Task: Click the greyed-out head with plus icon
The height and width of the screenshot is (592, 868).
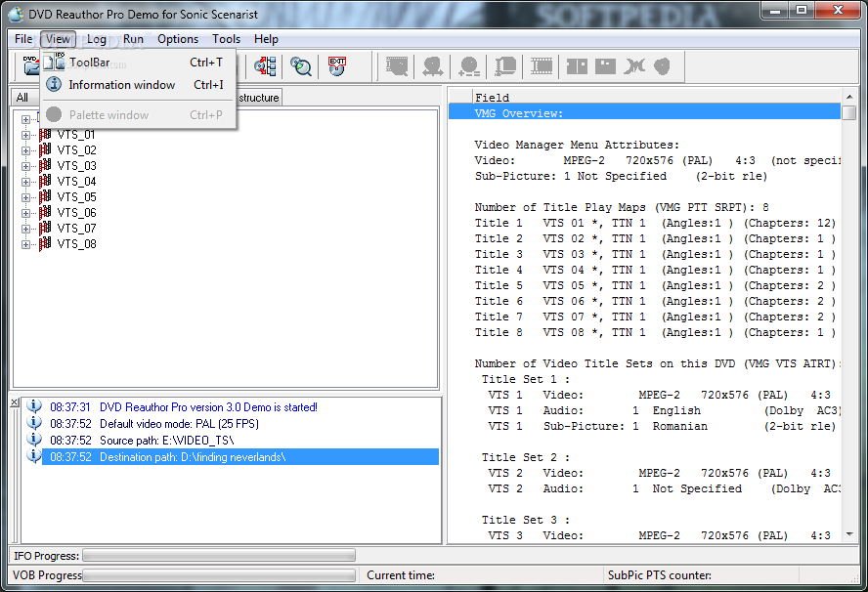Action: click(469, 66)
